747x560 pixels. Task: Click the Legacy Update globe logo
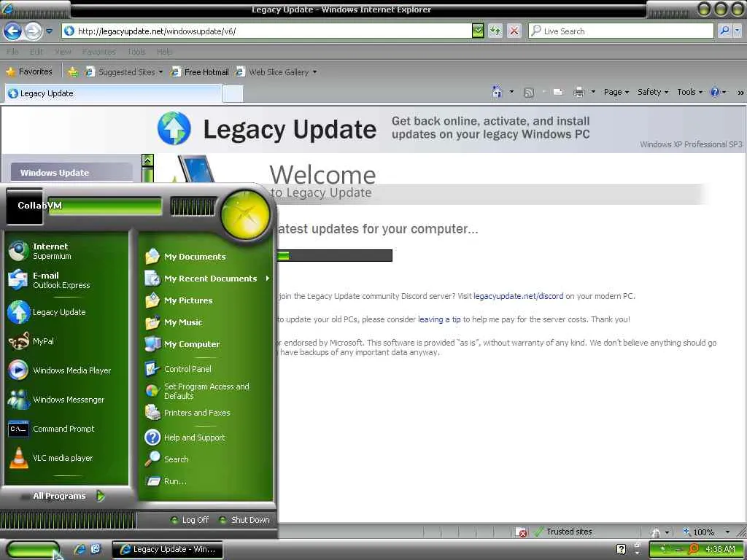click(x=174, y=128)
